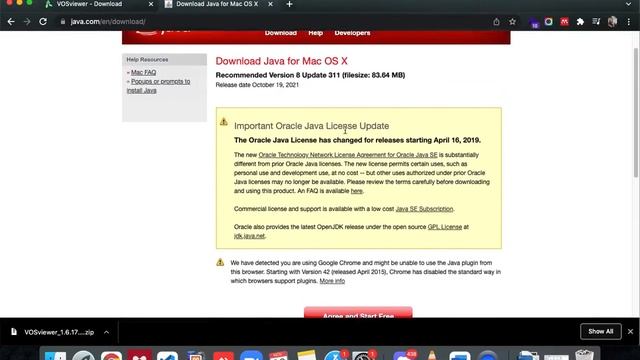Click the browser forward arrow

click(27, 22)
